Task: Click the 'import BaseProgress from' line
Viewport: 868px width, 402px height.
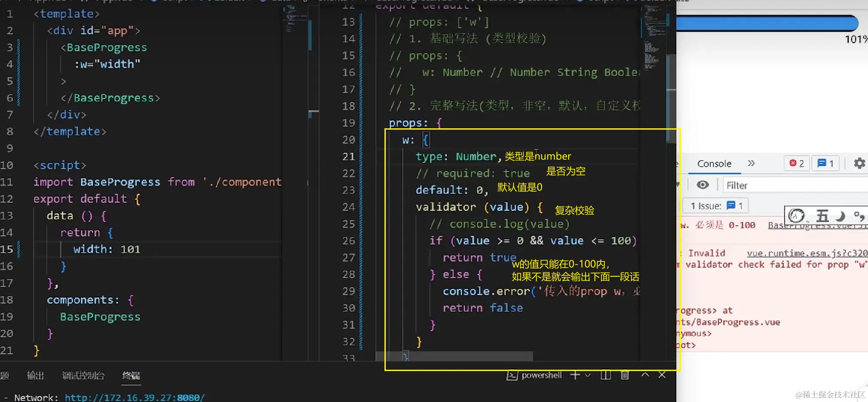Action: (x=158, y=182)
